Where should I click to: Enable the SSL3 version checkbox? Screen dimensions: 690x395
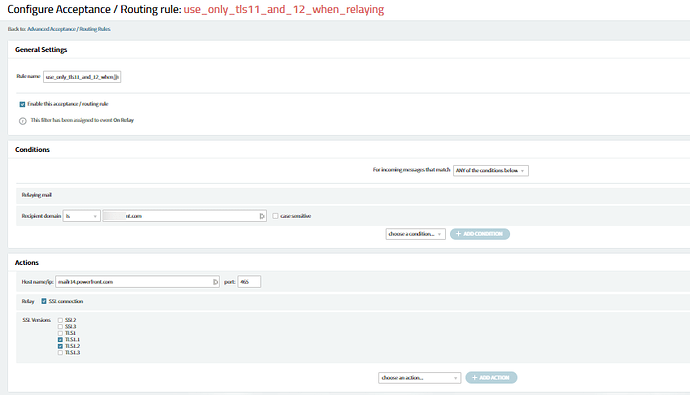(x=60, y=327)
